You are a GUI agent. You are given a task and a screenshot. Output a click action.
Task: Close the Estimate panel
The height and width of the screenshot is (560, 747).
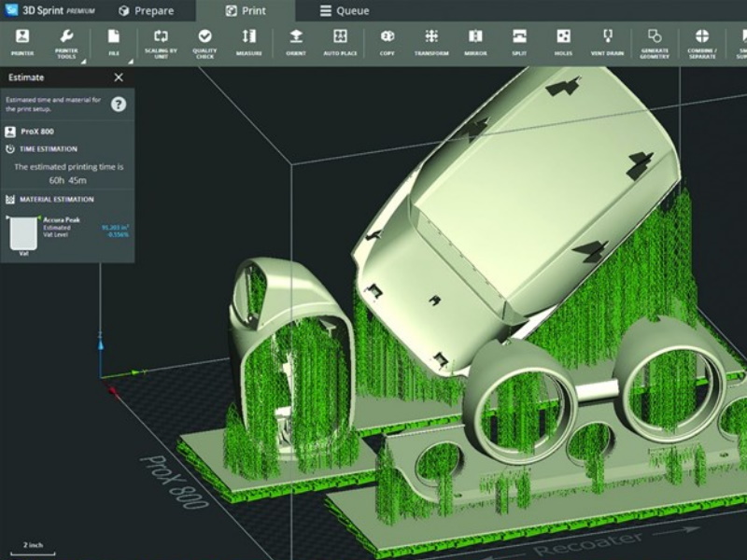tap(119, 77)
